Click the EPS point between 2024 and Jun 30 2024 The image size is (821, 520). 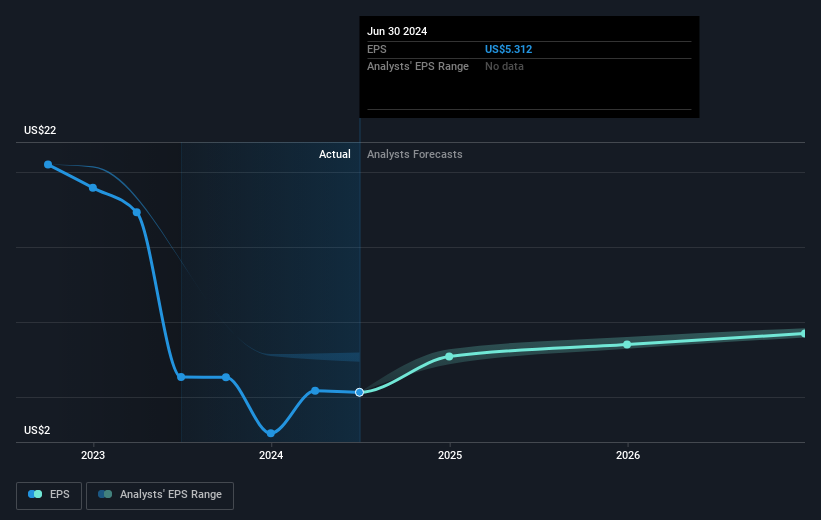point(315,391)
